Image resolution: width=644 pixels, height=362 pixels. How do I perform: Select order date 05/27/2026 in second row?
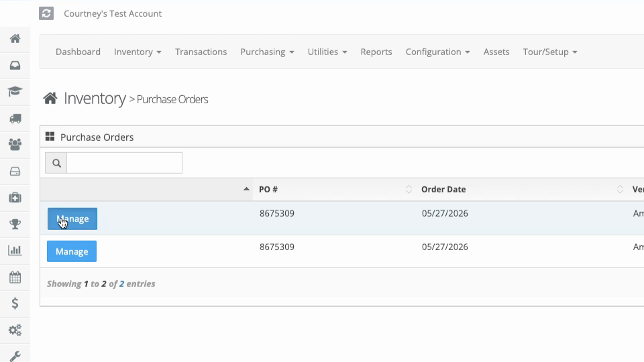(x=445, y=247)
